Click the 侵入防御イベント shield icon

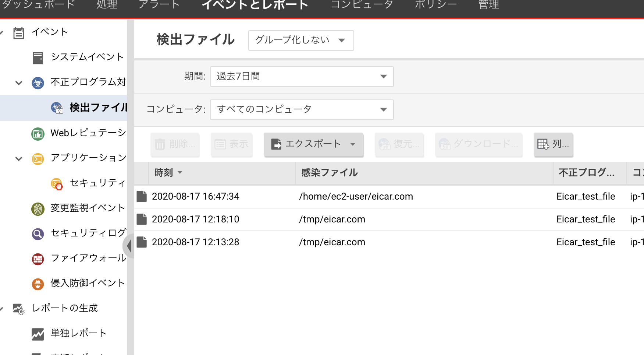click(x=38, y=284)
